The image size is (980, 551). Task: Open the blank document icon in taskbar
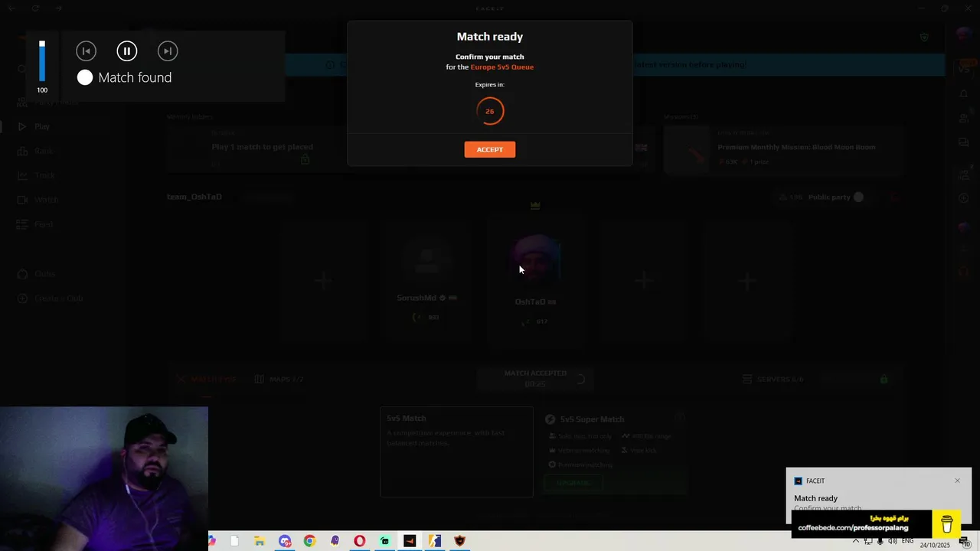234,541
